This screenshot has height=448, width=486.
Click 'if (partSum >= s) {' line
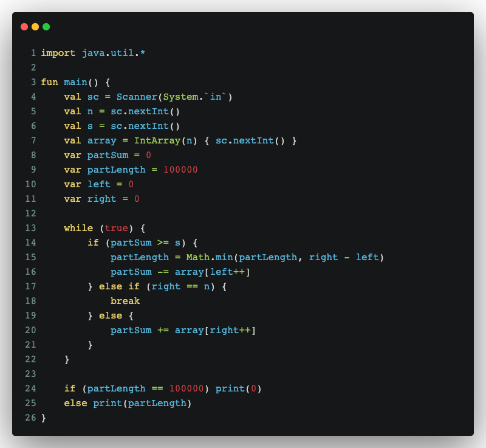coord(142,243)
